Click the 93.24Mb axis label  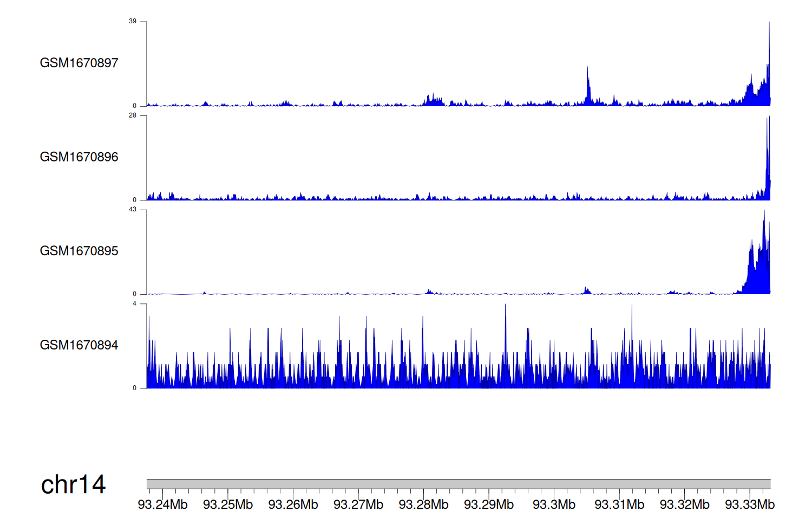(x=162, y=504)
